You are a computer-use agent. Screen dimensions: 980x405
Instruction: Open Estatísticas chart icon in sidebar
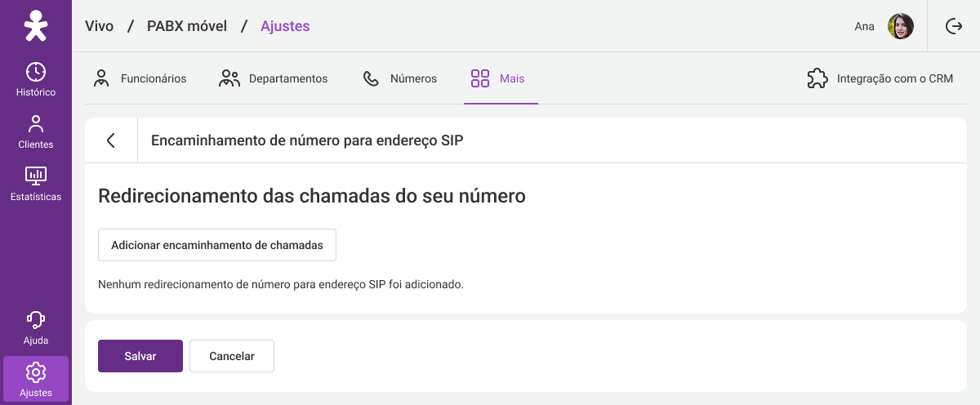pos(35,176)
